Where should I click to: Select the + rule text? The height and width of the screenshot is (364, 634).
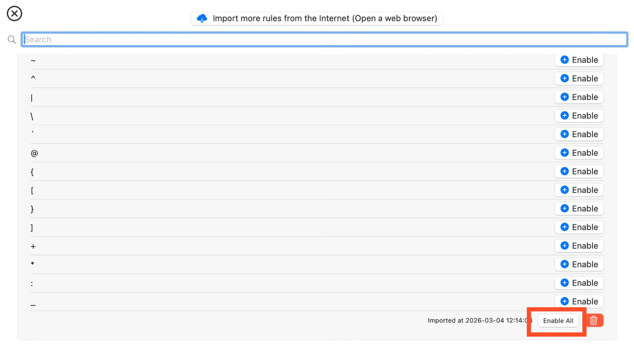coord(33,247)
